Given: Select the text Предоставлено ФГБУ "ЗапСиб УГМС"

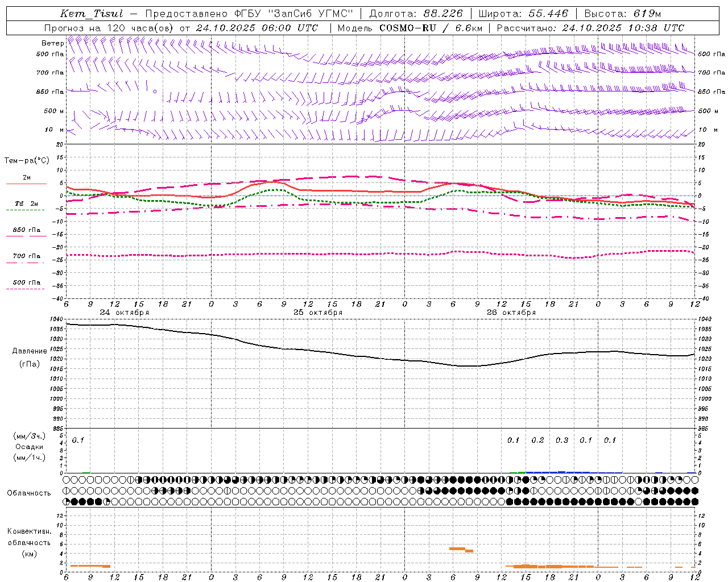Looking at the screenshot, I should [249, 14].
